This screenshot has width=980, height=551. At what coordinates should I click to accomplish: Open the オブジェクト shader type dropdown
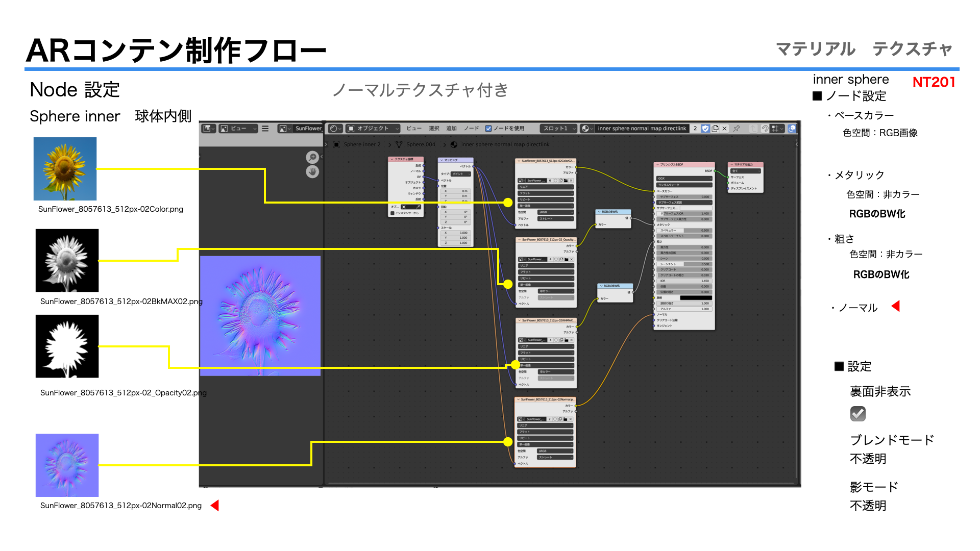pos(373,129)
